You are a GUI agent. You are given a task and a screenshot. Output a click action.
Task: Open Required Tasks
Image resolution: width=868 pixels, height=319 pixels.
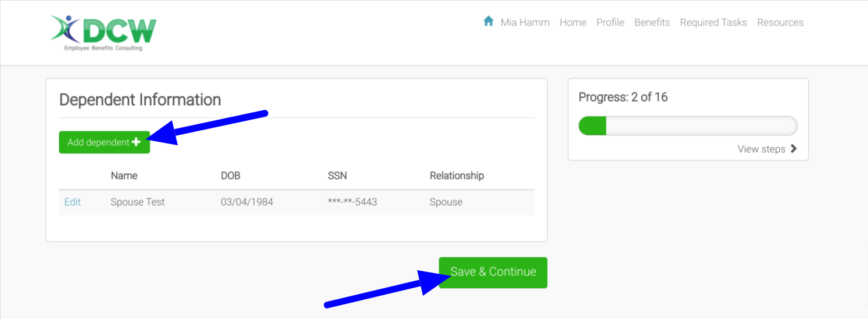713,23
